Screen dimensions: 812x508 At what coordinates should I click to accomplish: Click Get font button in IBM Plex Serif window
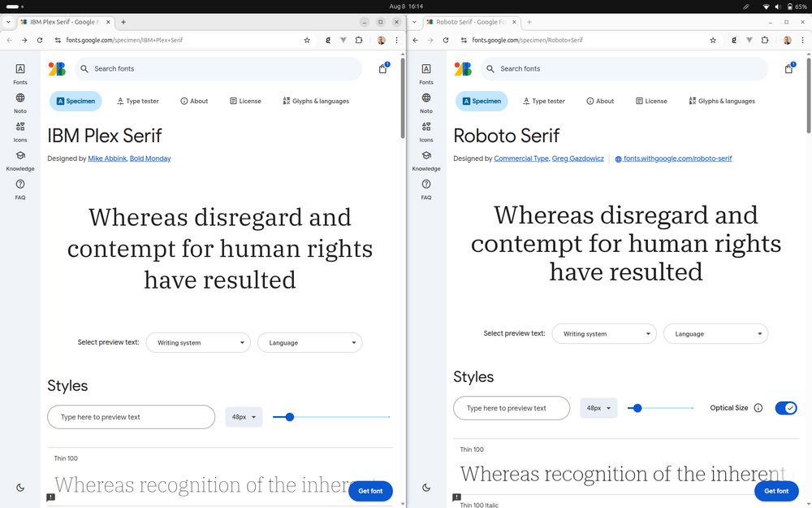371,491
